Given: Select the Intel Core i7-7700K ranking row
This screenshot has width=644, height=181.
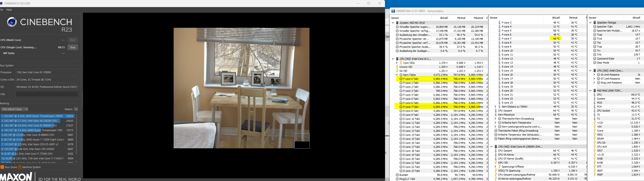Looking at the screenshot, I should point(38,154).
